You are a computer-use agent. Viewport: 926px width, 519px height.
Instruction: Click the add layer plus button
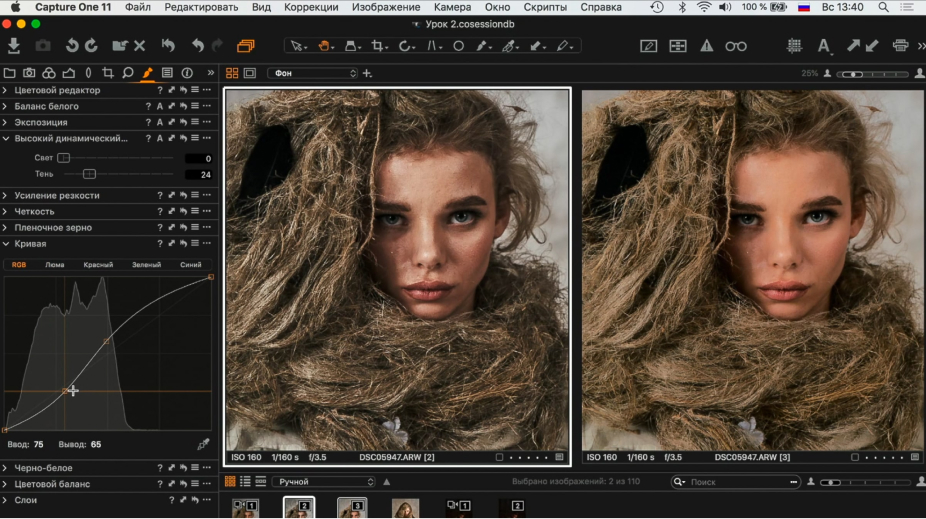368,73
